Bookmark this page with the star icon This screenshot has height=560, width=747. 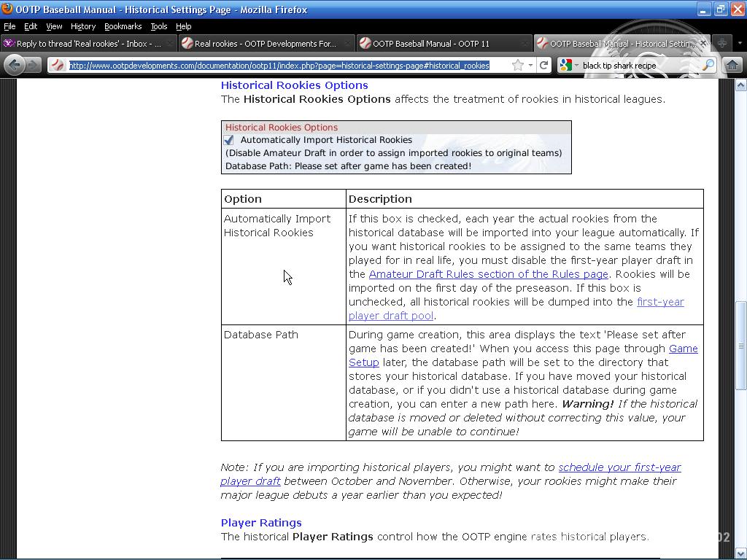tap(517, 66)
